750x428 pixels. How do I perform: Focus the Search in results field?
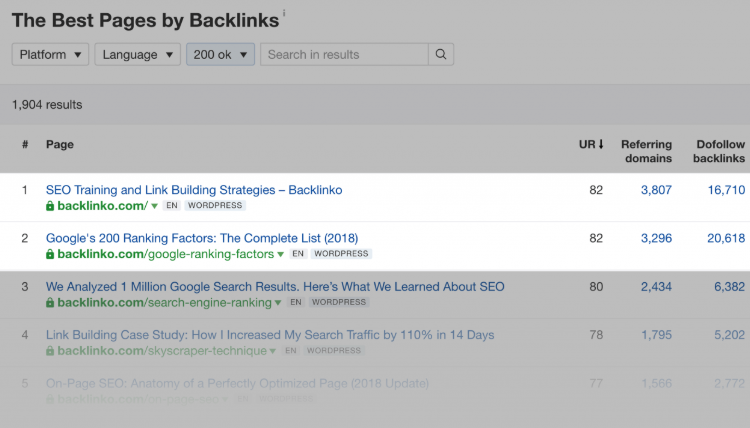[344, 55]
